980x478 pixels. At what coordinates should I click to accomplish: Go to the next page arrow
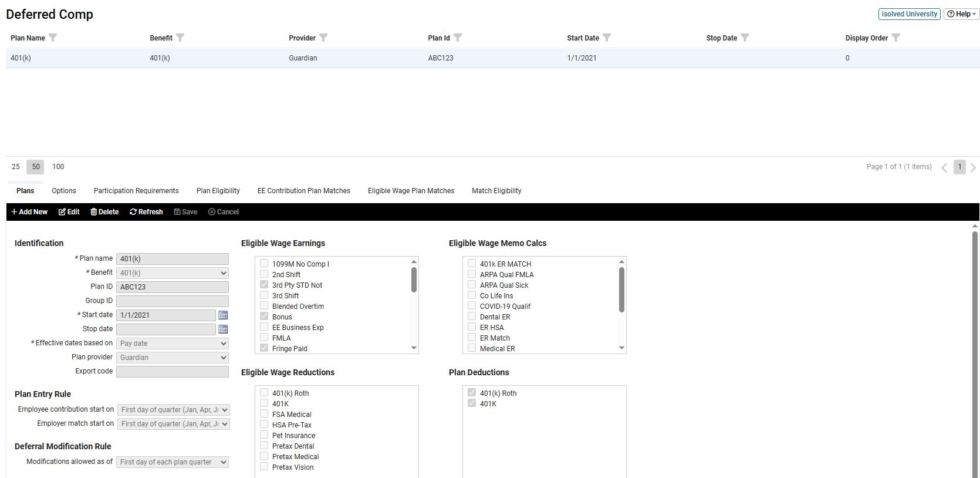(973, 167)
